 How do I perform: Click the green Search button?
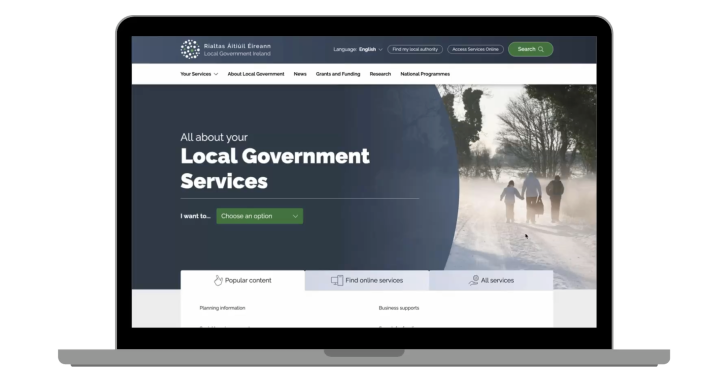click(531, 49)
